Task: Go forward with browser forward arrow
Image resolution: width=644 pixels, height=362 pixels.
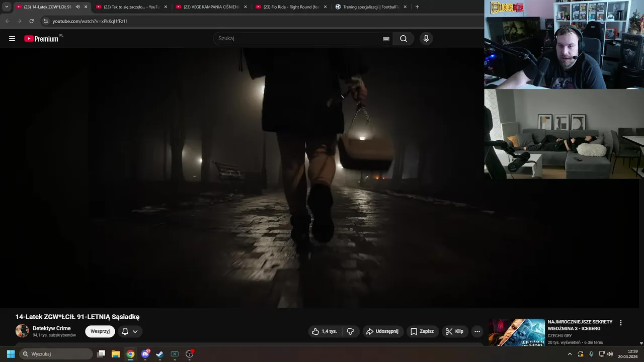Action: (x=19, y=21)
